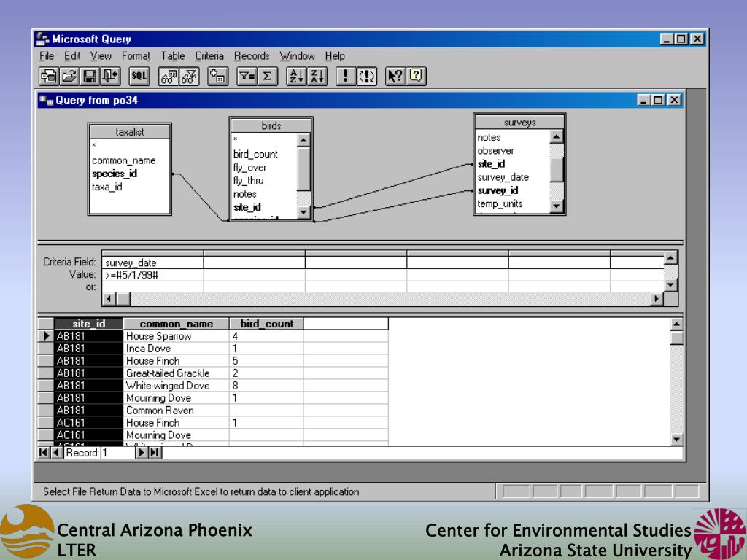Go to the first record
The height and width of the screenshot is (560, 747).
[43, 452]
